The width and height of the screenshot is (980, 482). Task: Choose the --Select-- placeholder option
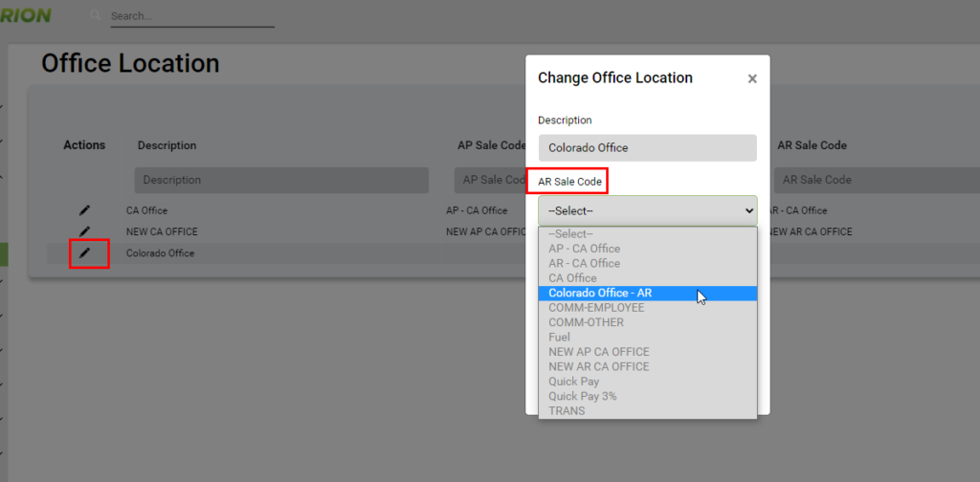(648, 234)
